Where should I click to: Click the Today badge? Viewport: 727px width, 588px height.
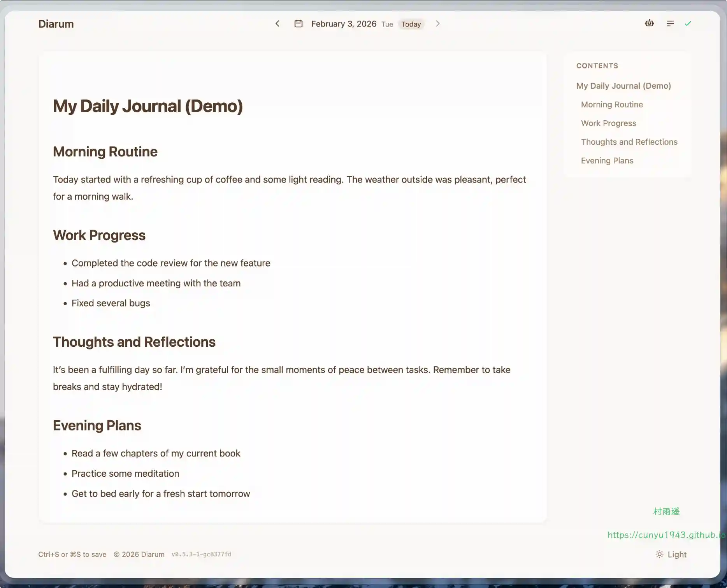click(x=411, y=24)
